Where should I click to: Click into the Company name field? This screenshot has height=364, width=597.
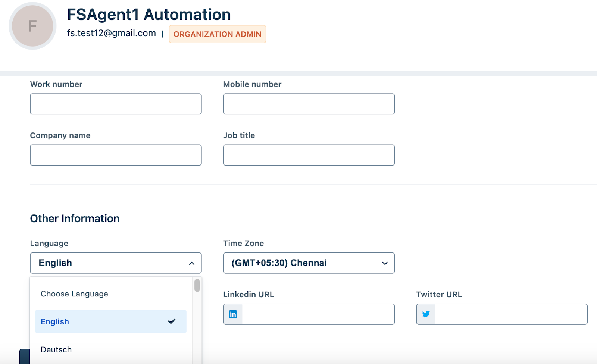(116, 155)
